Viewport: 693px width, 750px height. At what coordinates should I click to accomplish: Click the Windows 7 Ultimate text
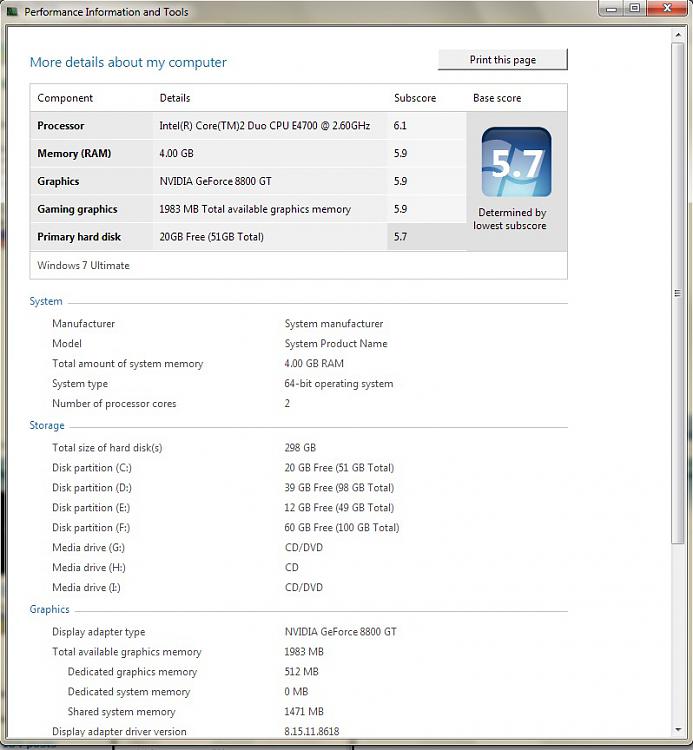pyautogui.click(x=83, y=265)
